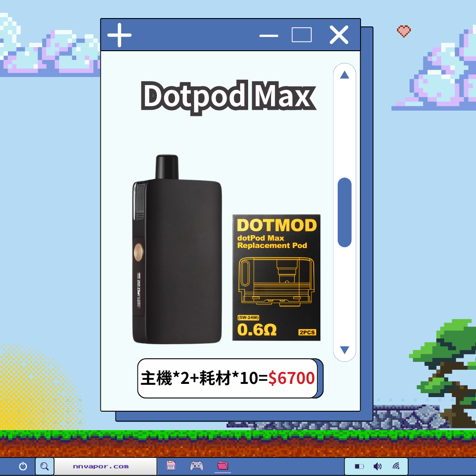
Task: Click the scrollbar up arrow
Action: 345,74
